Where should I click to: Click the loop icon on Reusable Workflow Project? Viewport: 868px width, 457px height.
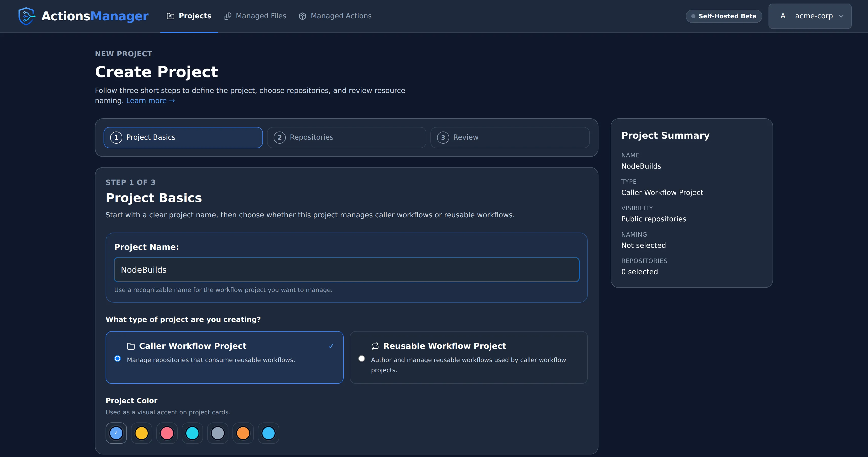tap(375, 346)
